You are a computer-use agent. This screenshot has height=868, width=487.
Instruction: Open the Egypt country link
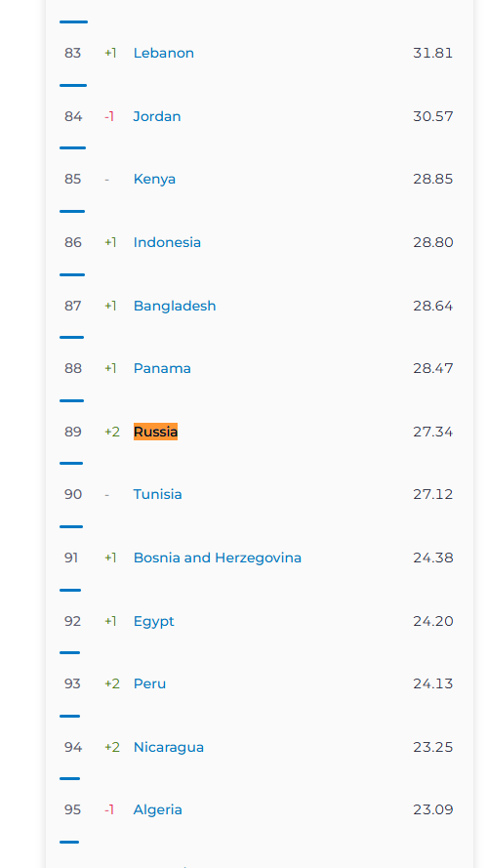(x=154, y=621)
